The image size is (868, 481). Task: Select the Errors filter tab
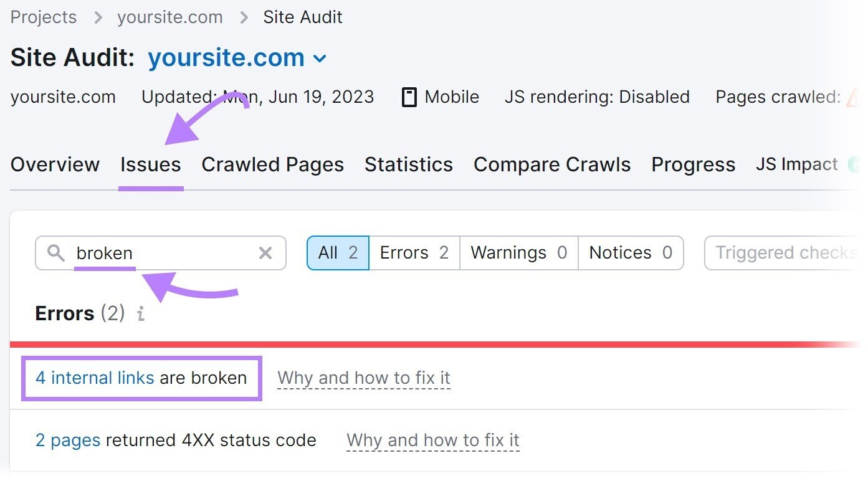click(413, 252)
